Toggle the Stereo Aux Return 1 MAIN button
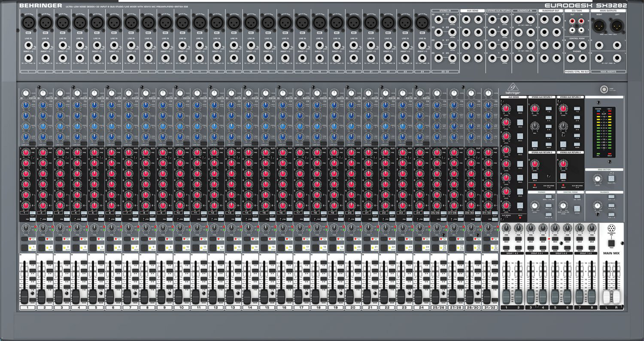Screen dimensions: 644x341 coord(549,144)
